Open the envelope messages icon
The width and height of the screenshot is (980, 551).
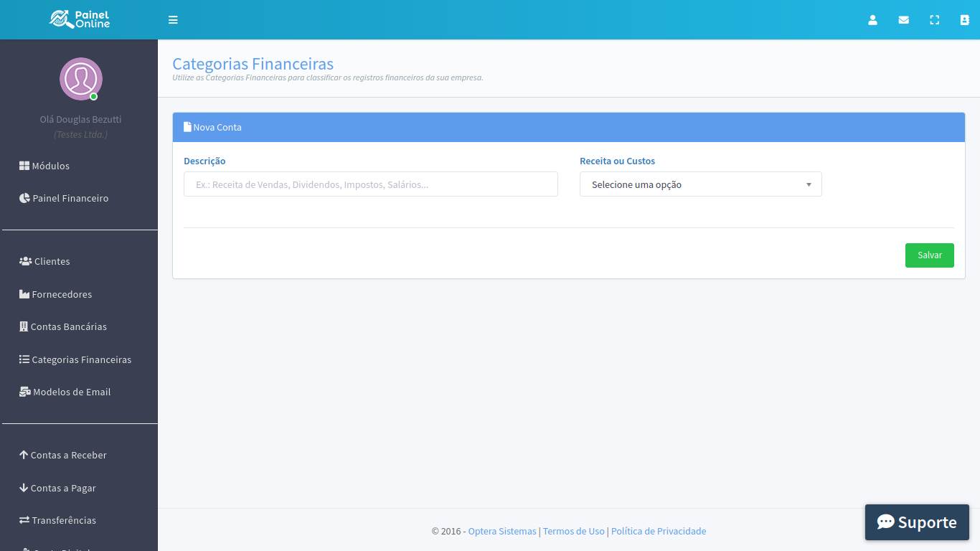coord(903,20)
